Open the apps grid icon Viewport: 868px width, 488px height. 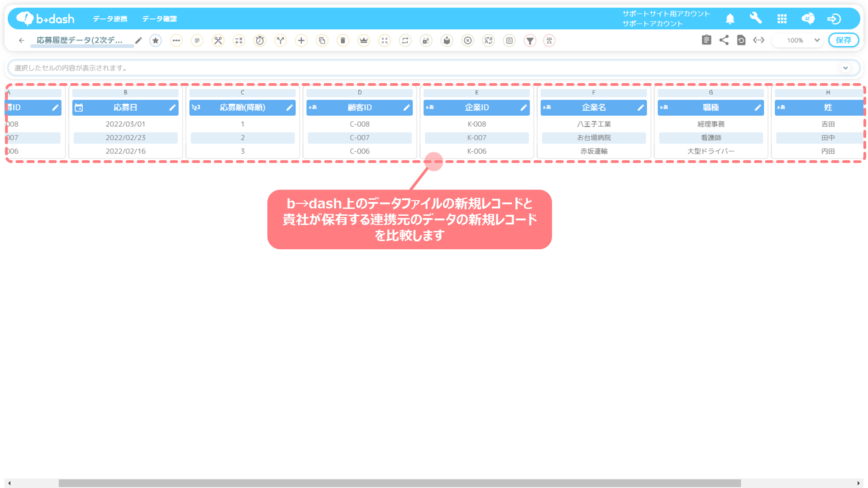[782, 19]
